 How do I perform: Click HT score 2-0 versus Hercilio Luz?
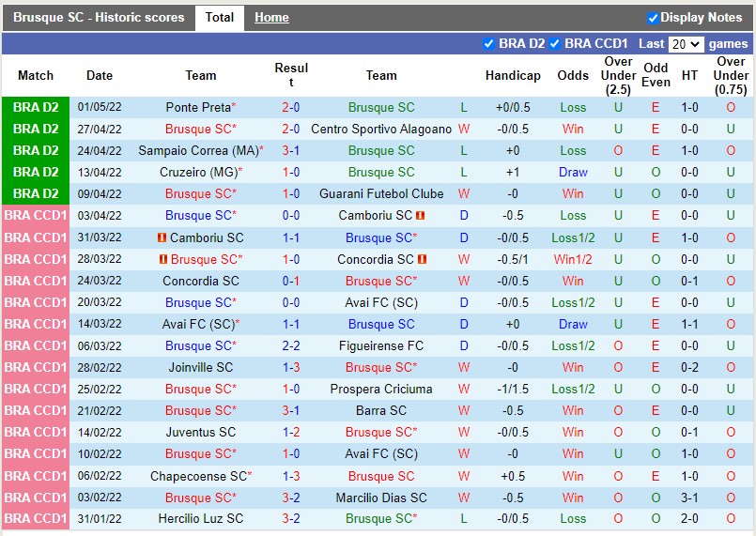click(689, 519)
